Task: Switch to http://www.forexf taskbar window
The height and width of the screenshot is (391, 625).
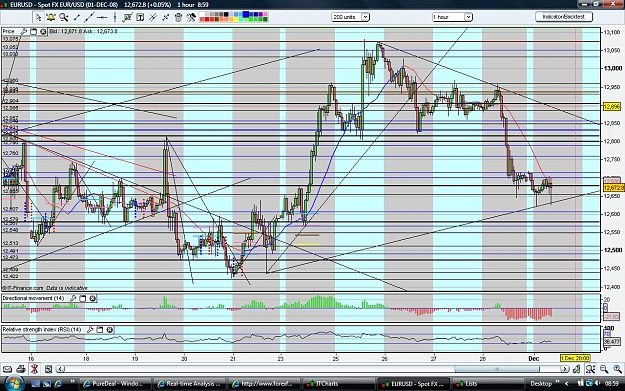Action: coord(264,384)
